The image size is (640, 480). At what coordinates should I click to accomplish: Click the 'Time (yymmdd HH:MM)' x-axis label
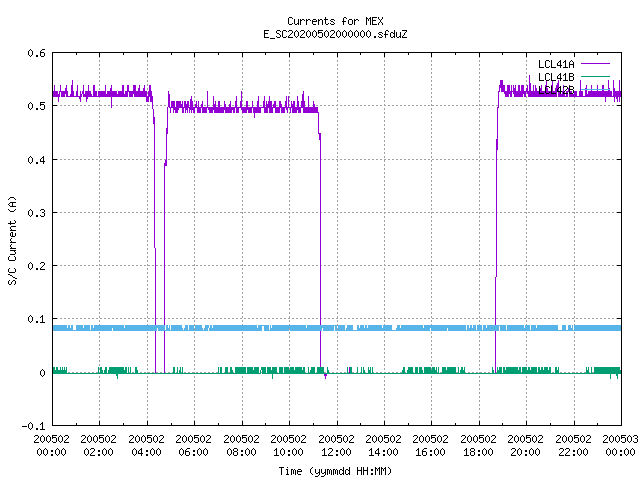(335, 471)
